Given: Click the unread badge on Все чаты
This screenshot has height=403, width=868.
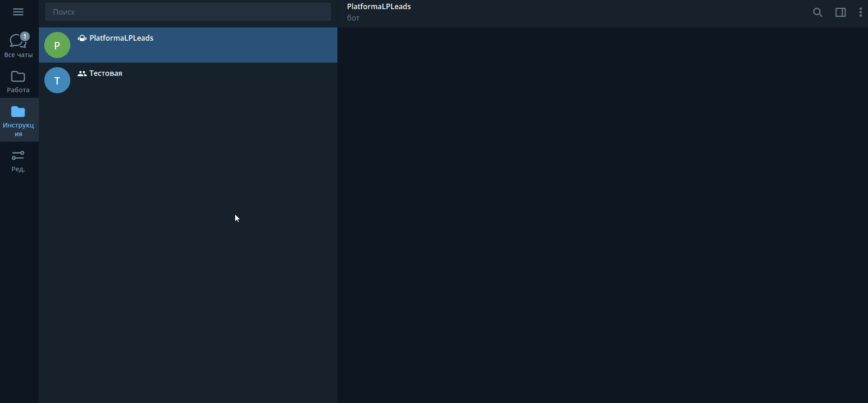Looking at the screenshot, I should [25, 36].
